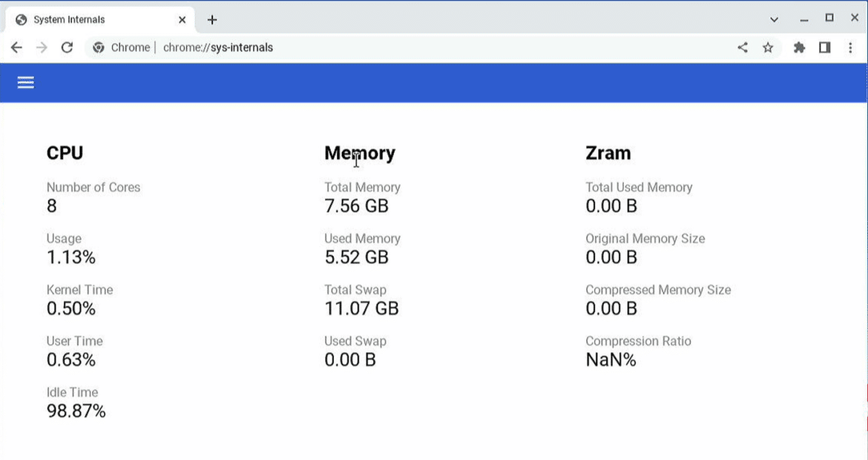Viewport: 868px width, 460px height.
Task: Click the CPU heading
Action: [x=65, y=153]
